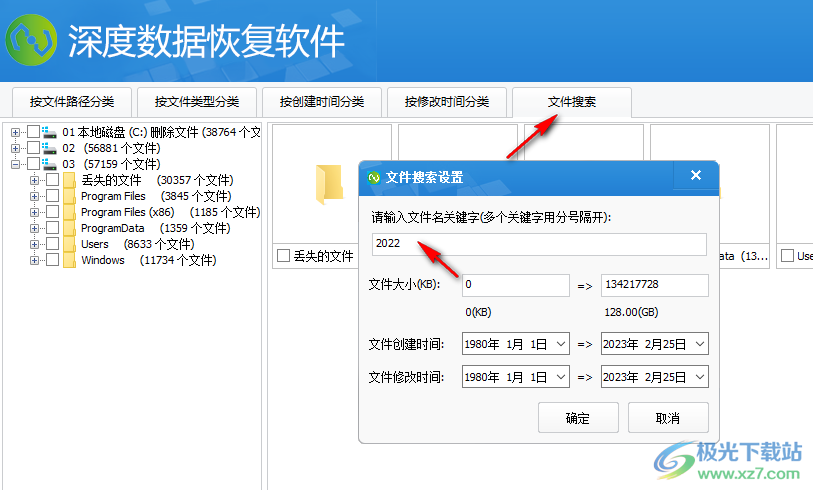Click folder icon beside 丢失的文件 tree row
The height and width of the screenshot is (490, 813).
(x=69, y=180)
